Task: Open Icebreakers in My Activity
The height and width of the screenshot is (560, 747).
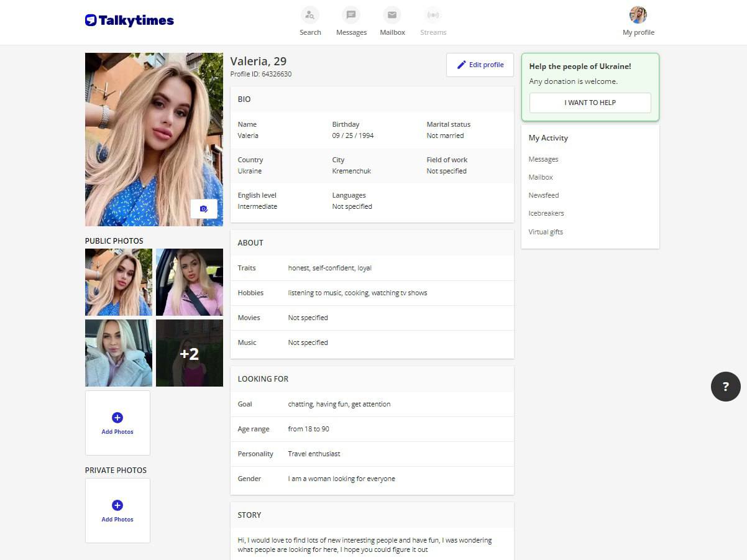Action: pyautogui.click(x=546, y=213)
